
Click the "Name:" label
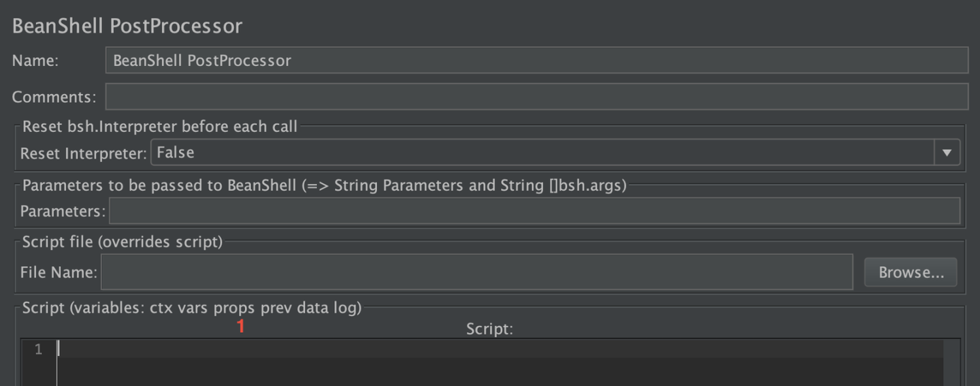(35, 60)
